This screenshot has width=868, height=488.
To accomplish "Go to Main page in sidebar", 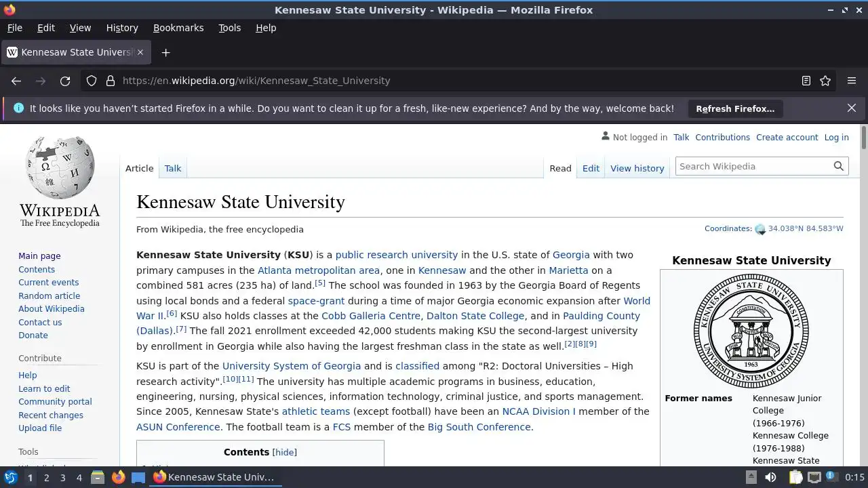I will click(39, 256).
